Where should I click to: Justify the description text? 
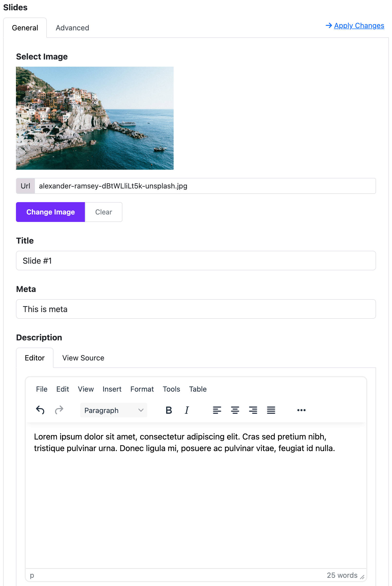click(271, 410)
